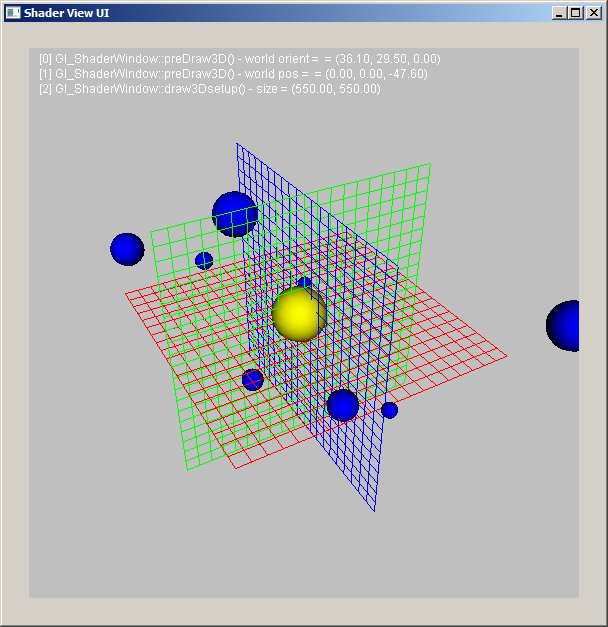The image size is (608, 627).
Task: Click the Shader View UI application icon
Action: click(13, 13)
